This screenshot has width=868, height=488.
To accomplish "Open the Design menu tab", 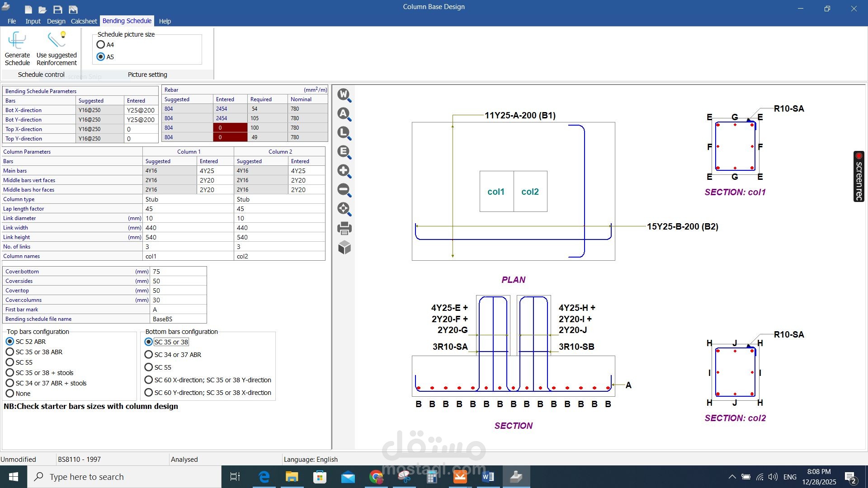I will tap(56, 21).
